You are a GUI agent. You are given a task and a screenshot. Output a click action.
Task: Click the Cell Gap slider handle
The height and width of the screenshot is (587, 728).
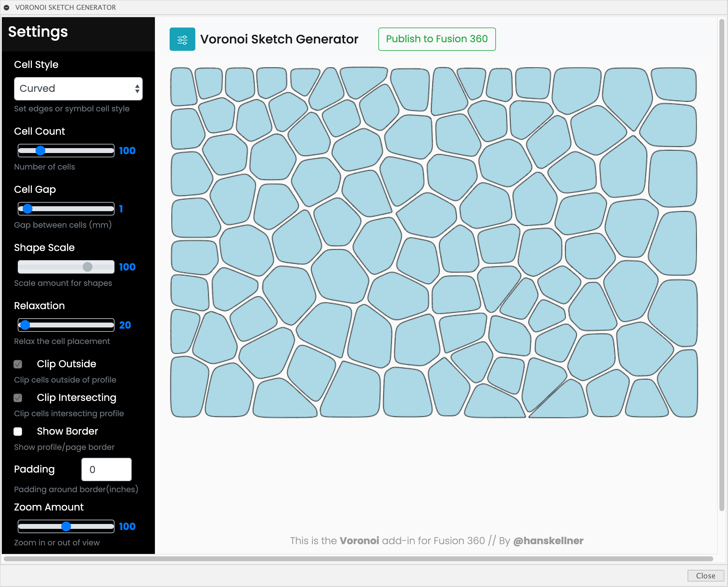[x=28, y=208]
